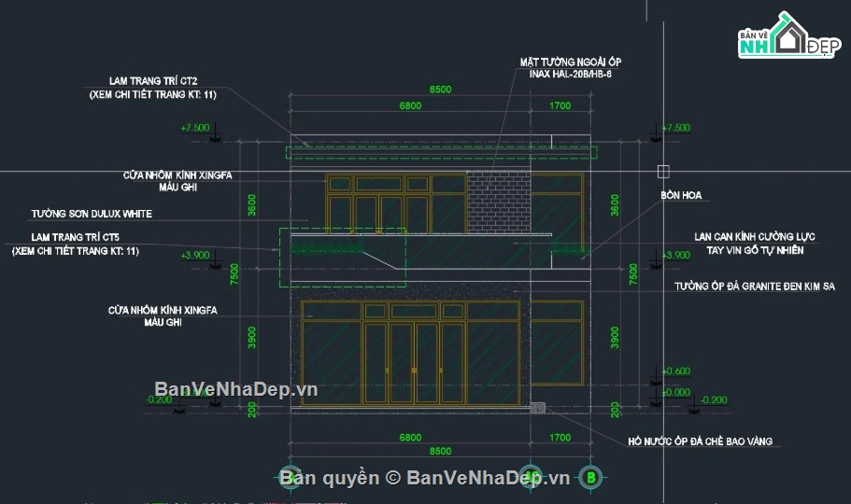Pick the 8500 dimension below the ground line
The height and width of the screenshot is (504, 851).
[x=440, y=451]
